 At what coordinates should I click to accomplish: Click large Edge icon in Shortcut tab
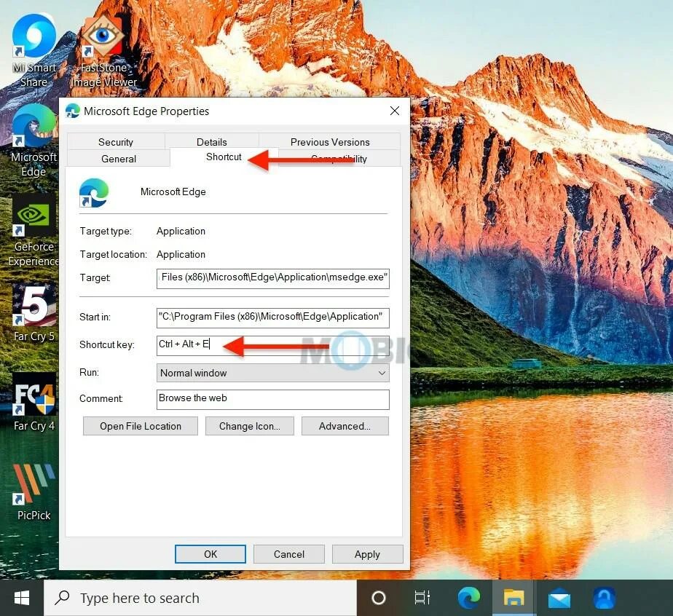94,193
